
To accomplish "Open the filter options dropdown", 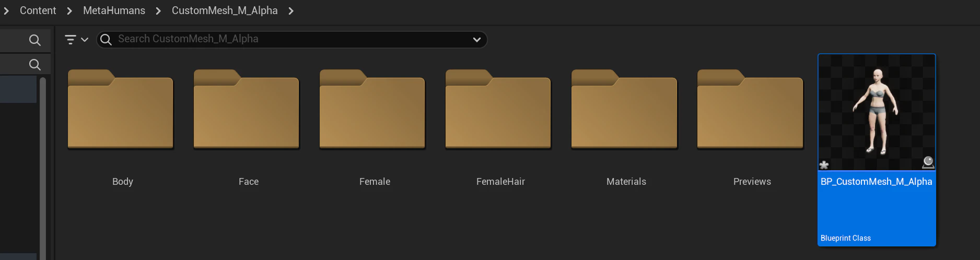I will tap(76, 39).
